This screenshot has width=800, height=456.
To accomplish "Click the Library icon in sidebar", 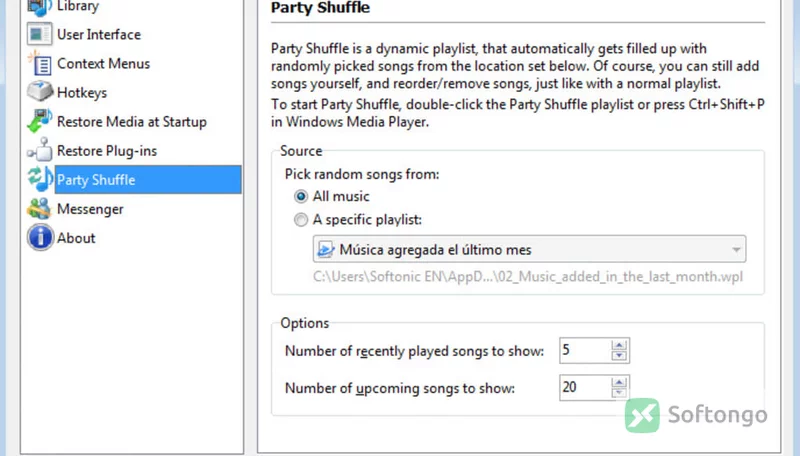I will (x=39, y=7).
